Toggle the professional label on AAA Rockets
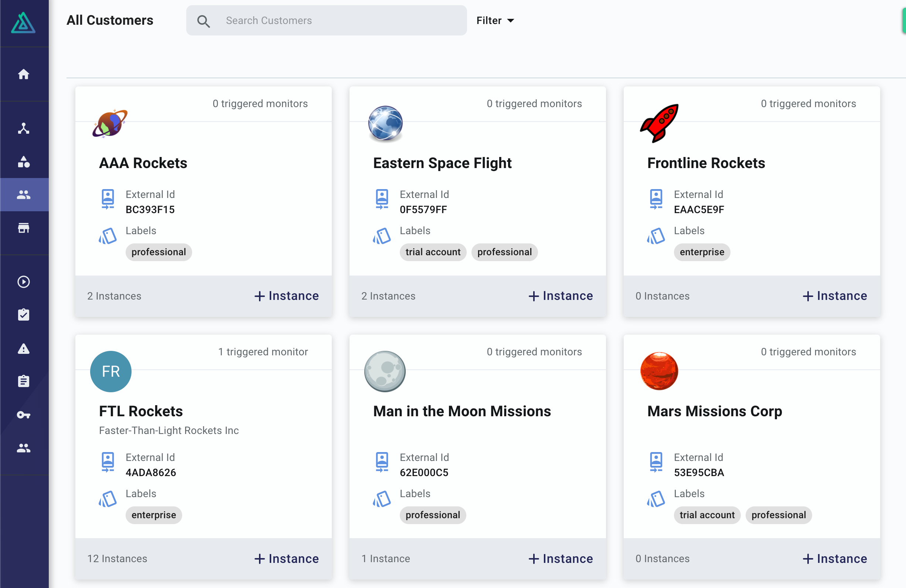906x588 pixels. [x=159, y=252]
